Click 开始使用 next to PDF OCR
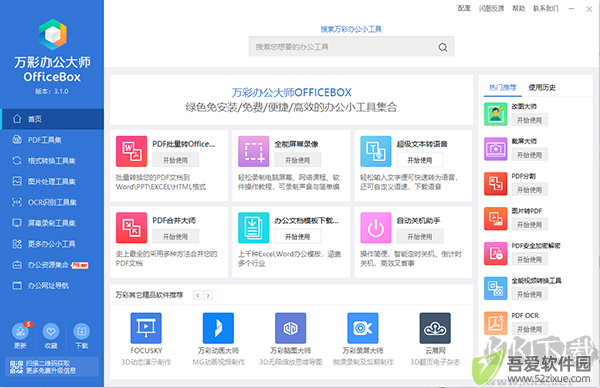Image resolution: width=600 pixels, height=388 pixels. 530,329
